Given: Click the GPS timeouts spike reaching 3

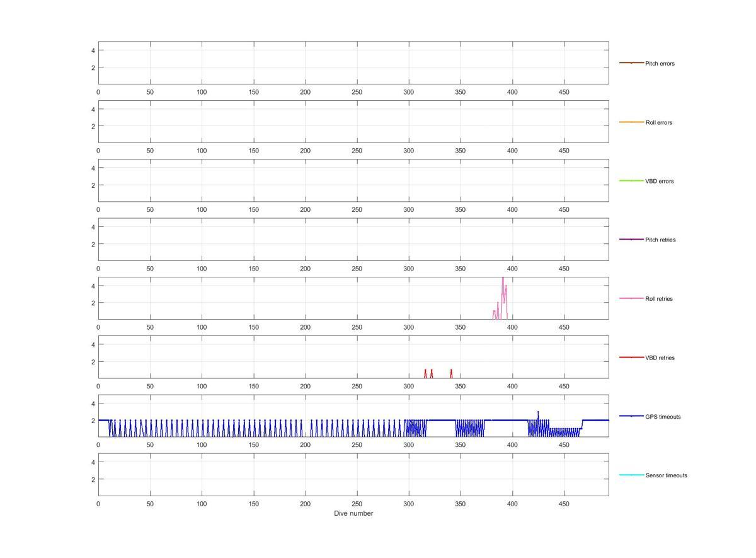Looking at the screenshot, I should (538, 413).
